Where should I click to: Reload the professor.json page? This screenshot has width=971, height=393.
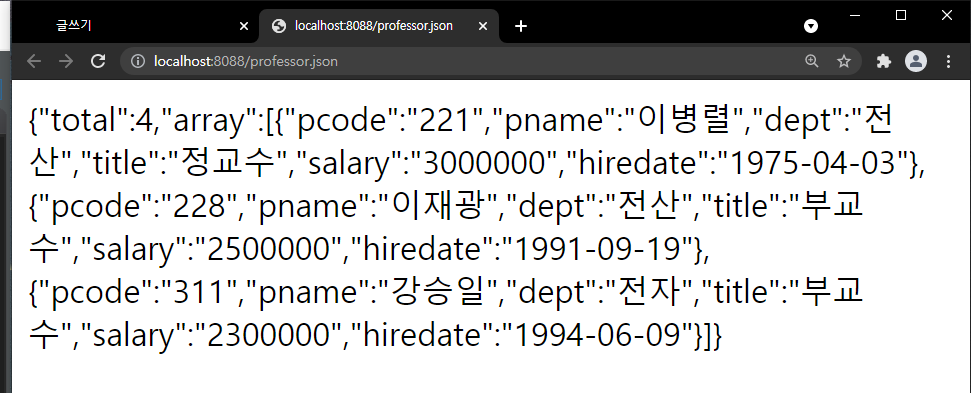(98, 61)
